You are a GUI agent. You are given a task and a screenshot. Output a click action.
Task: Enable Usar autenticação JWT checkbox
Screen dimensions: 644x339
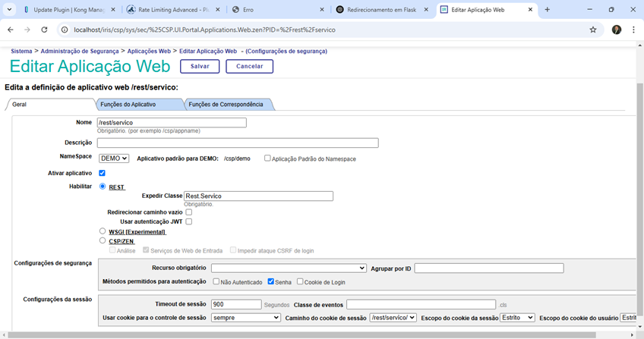[189, 221]
